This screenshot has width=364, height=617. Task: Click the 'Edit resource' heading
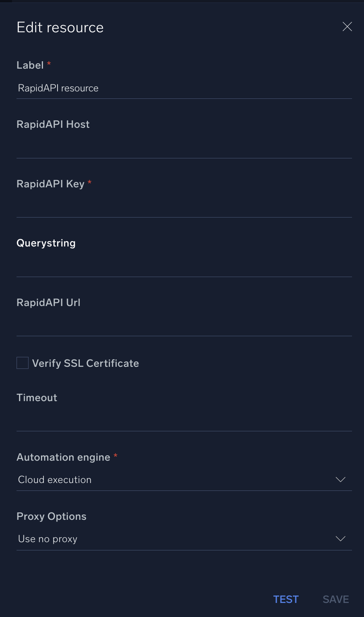(60, 27)
